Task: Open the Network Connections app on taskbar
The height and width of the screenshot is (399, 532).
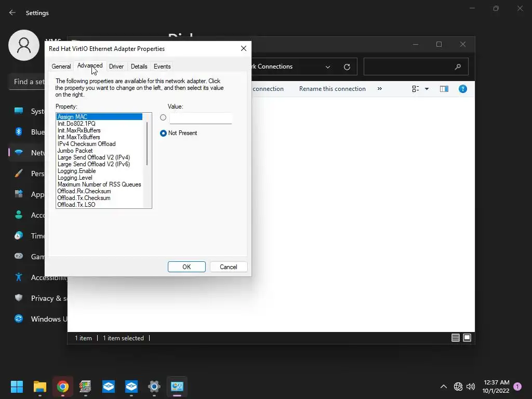Action: (177, 387)
